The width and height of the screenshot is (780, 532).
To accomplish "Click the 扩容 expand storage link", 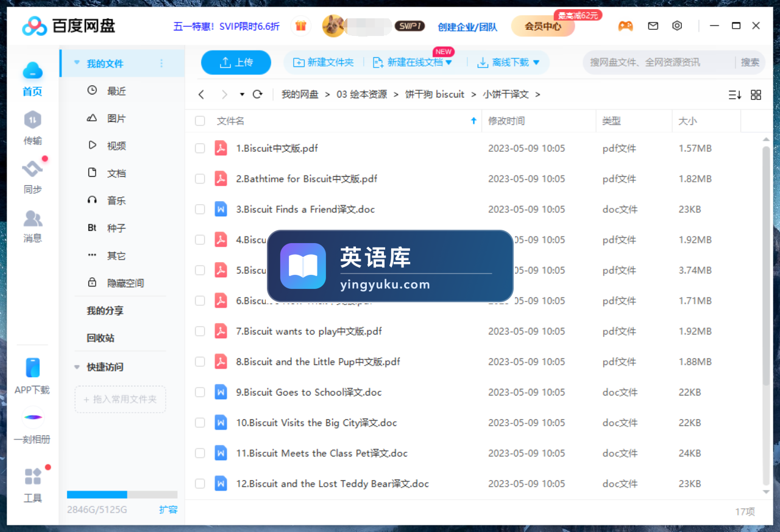I will coord(168,509).
